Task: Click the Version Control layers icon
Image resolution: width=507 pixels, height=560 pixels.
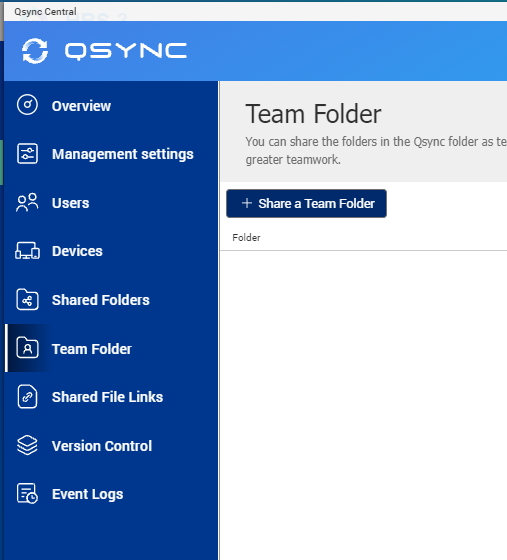Action: point(27,445)
